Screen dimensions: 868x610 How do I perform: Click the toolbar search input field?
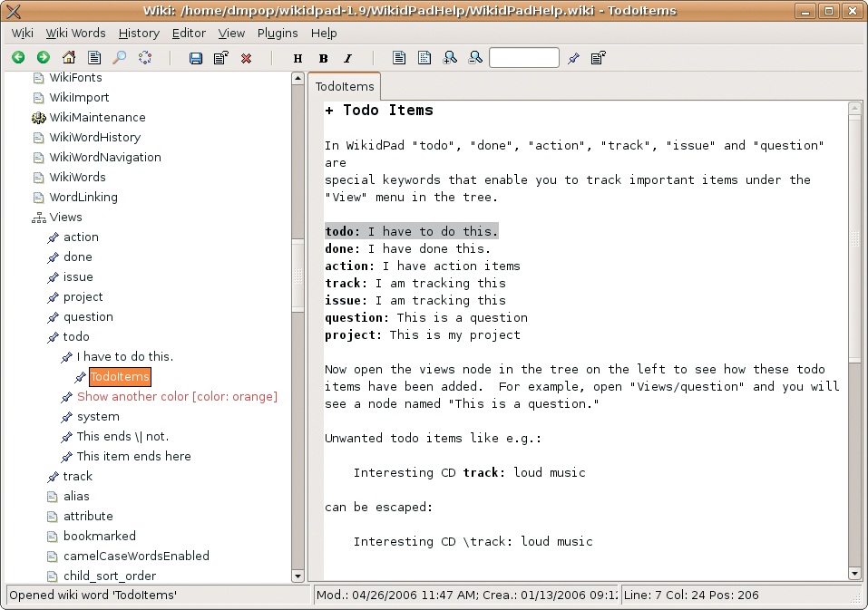523,57
